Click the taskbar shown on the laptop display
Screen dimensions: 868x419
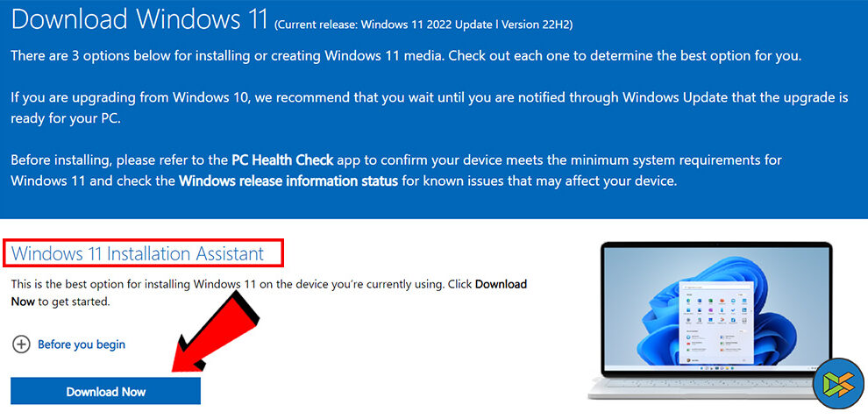click(x=715, y=366)
